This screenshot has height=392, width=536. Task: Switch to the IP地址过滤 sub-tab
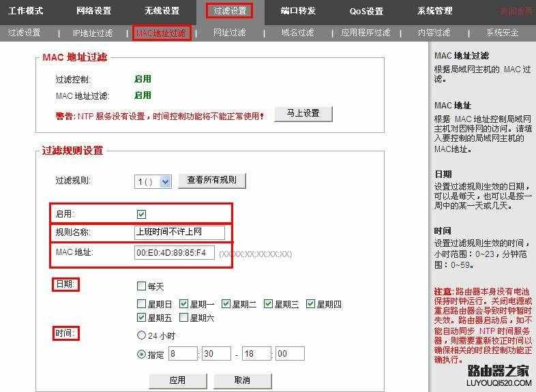pyautogui.click(x=92, y=33)
